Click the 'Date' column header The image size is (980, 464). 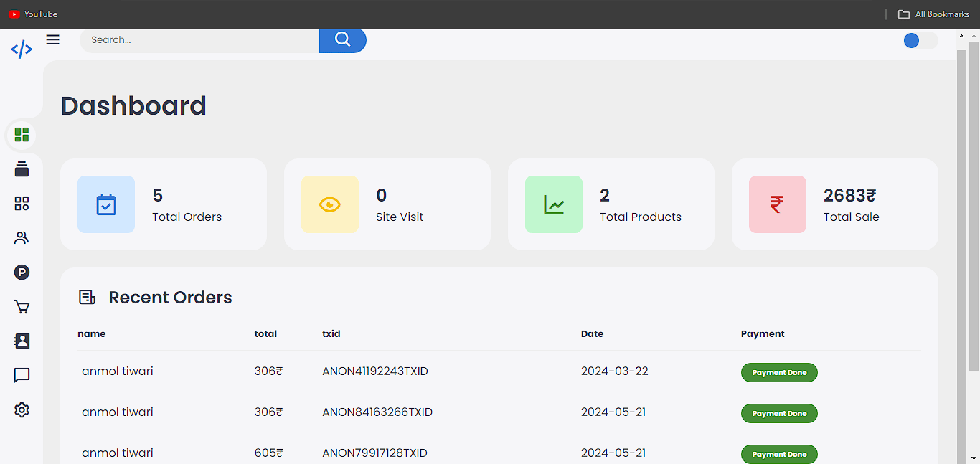click(x=593, y=333)
